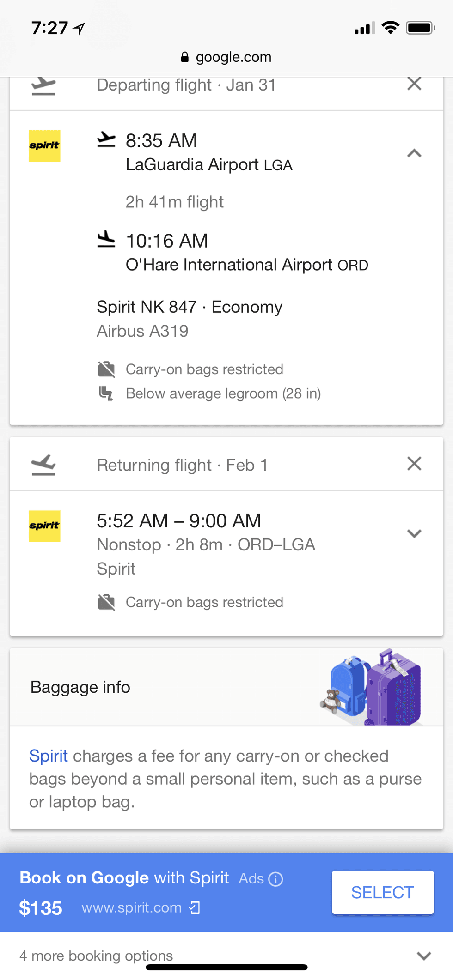The width and height of the screenshot is (453, 980).
Task: Click the takeoff plane icon at 8:35 AM
Action: (106, 139)
